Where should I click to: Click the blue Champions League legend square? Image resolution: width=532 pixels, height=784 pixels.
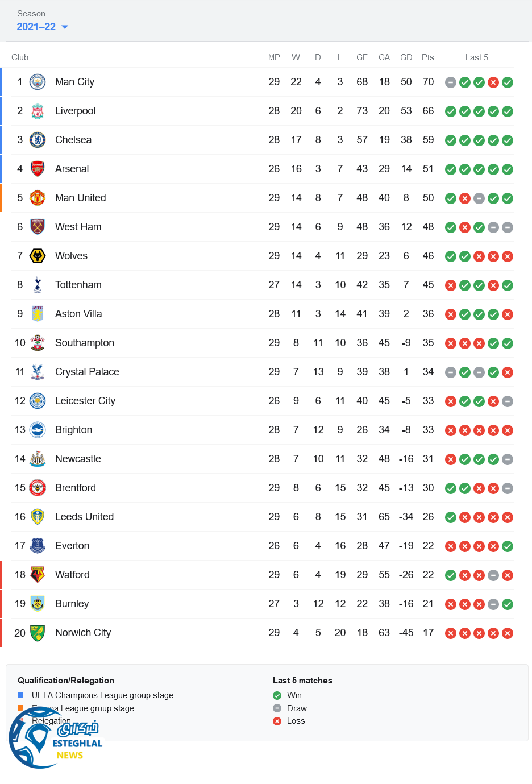pos(20,695)
